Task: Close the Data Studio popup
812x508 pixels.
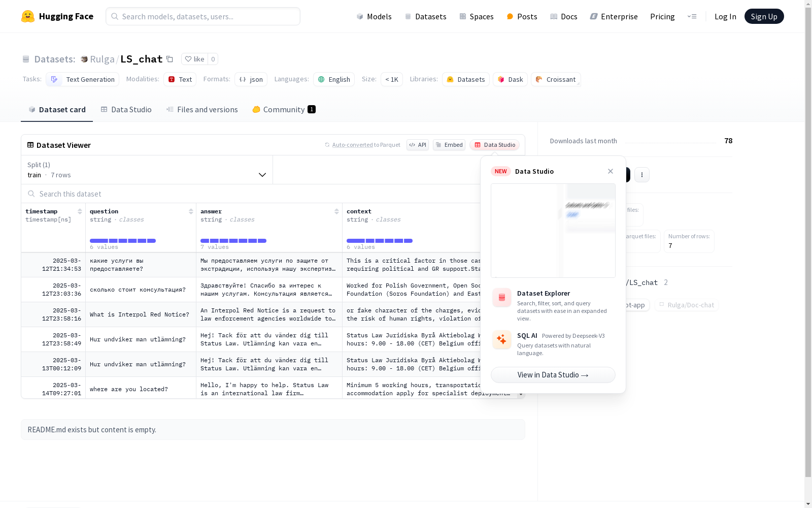Action: click(611, 171)
